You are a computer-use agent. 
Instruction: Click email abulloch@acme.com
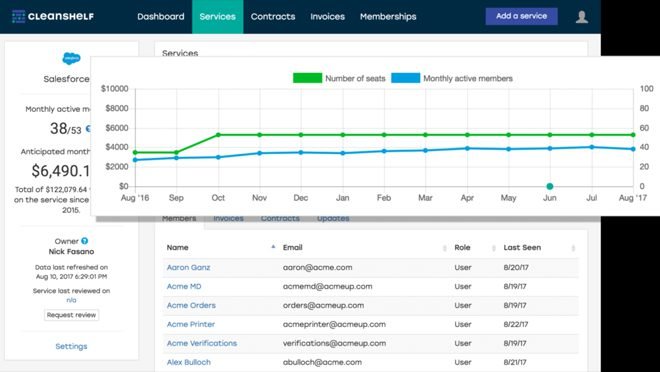click(322, 362)
